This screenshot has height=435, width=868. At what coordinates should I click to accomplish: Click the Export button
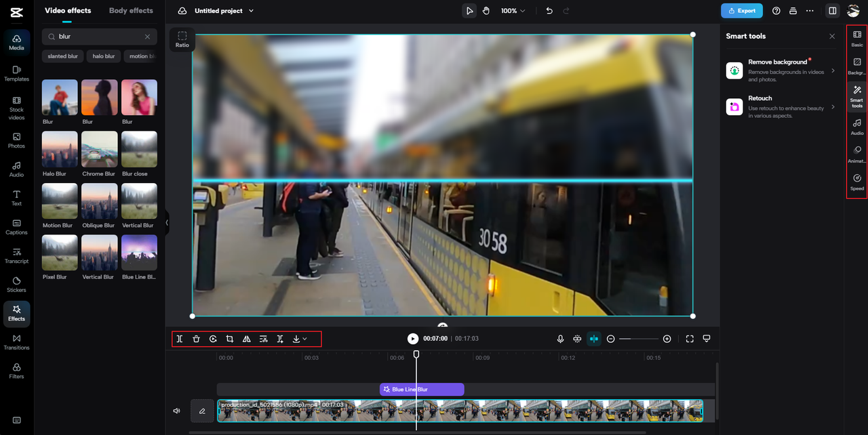pyautogui.click(x=741, y=11)
